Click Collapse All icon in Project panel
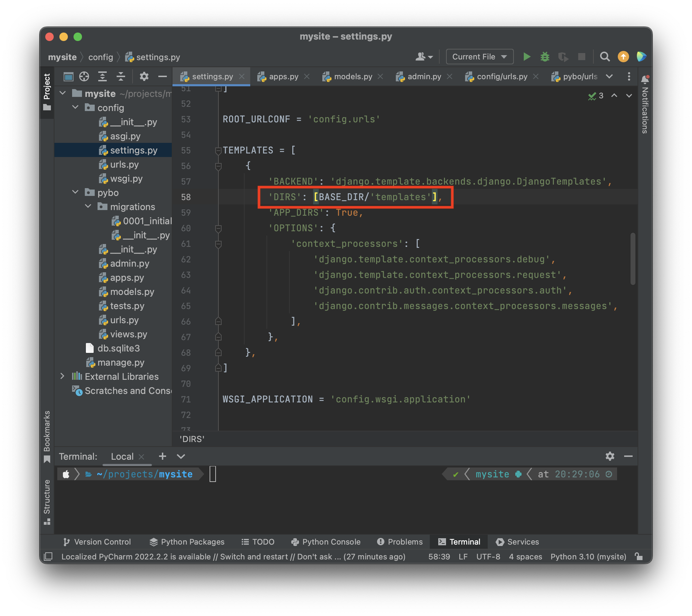 [x=121, y=76]
